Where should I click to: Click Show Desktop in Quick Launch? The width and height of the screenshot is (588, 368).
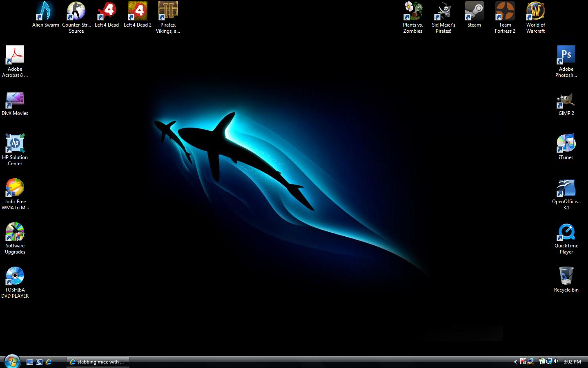pyautogui.click(x=30, y=362)
